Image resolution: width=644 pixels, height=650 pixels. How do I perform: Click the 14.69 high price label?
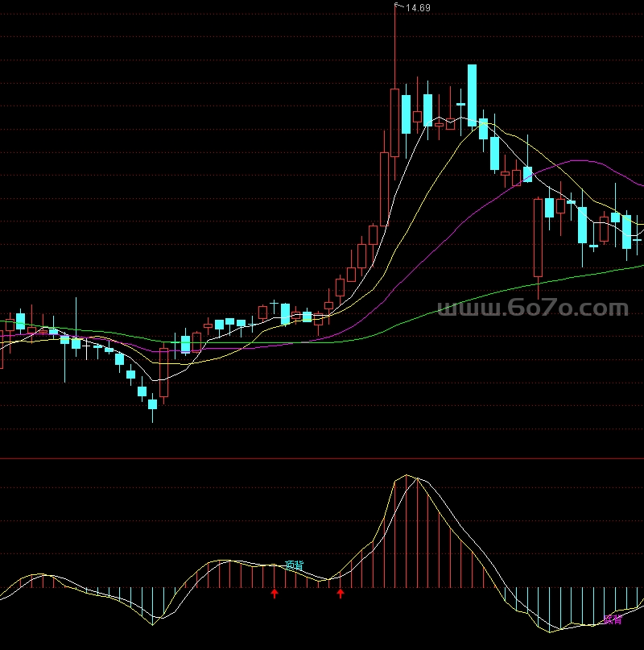pos(418,8)
